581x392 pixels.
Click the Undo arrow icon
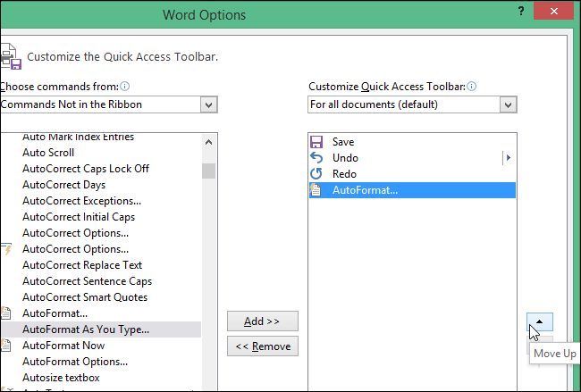316,158
